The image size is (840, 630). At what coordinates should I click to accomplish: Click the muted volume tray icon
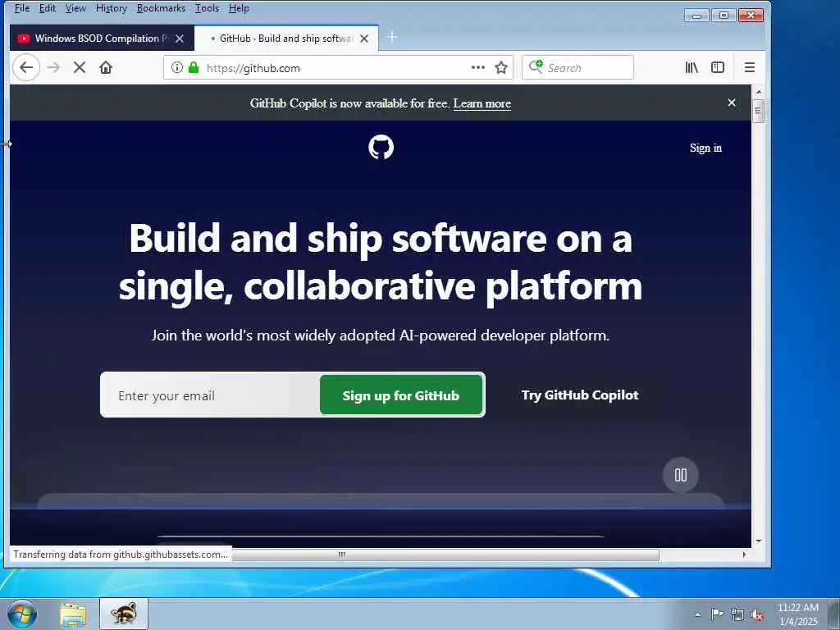pos(757,615)
